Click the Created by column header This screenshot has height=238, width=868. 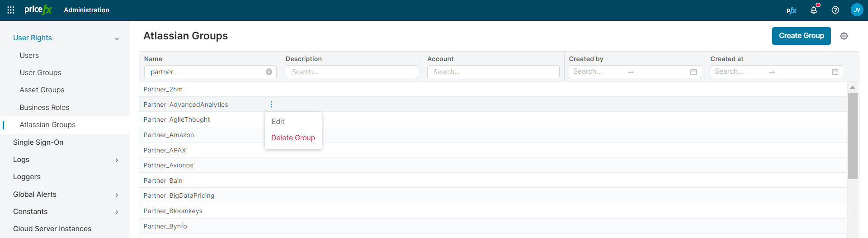coord(586,59)
